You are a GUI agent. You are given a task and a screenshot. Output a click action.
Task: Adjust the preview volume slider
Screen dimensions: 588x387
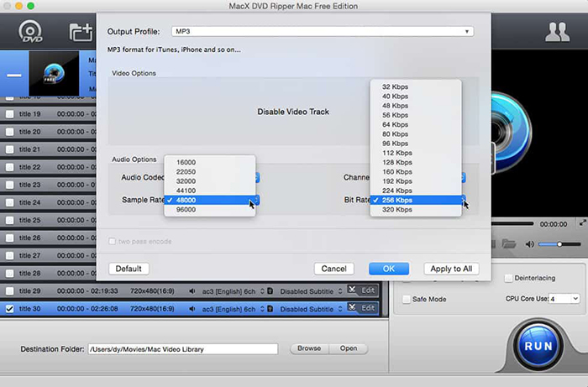559,244
